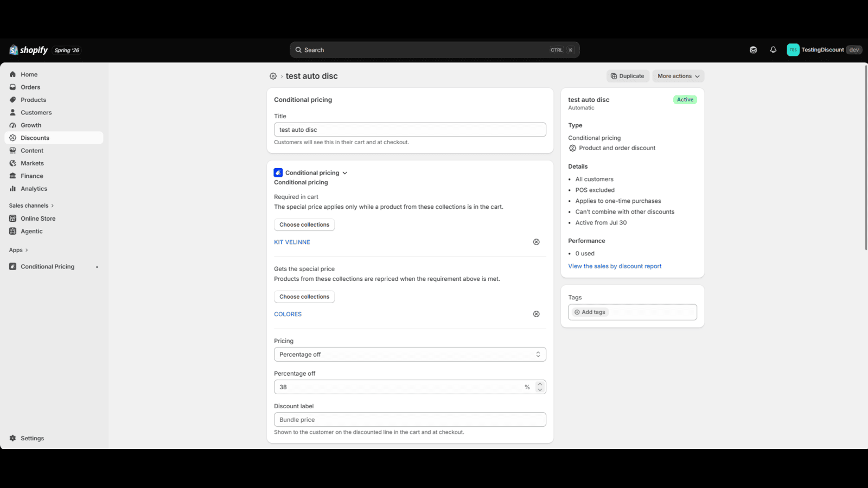
Task: Open the COLORES collection link
Action: pyautogui.click(x=288, y=314)
